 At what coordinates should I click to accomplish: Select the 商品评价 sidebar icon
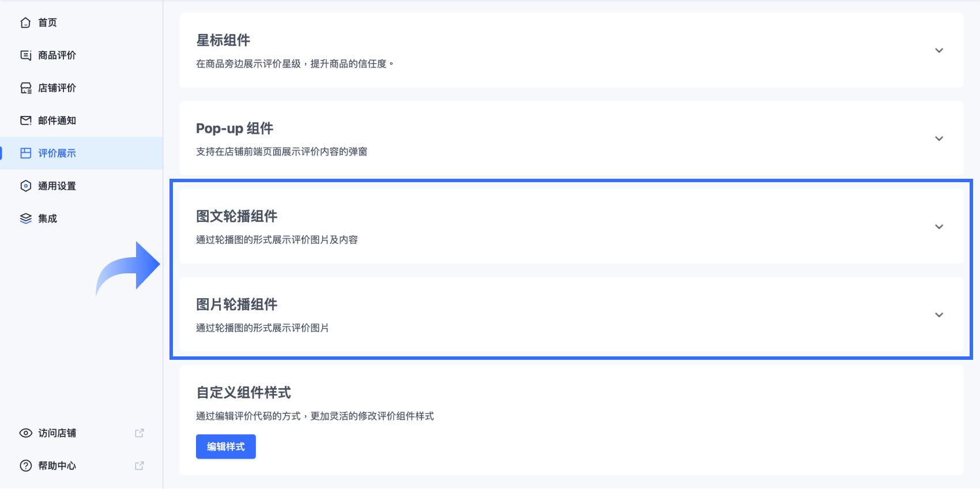[x=25, y=55]
